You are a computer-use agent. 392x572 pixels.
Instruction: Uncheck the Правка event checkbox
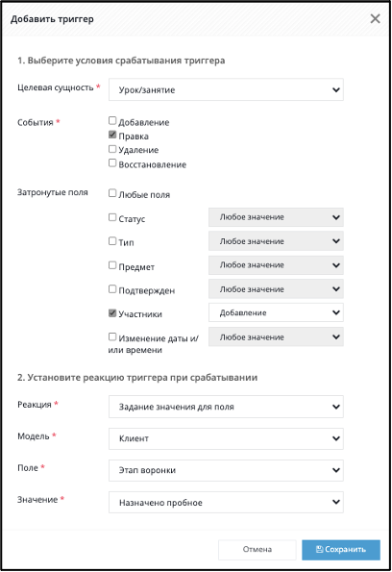click(112, 135)
